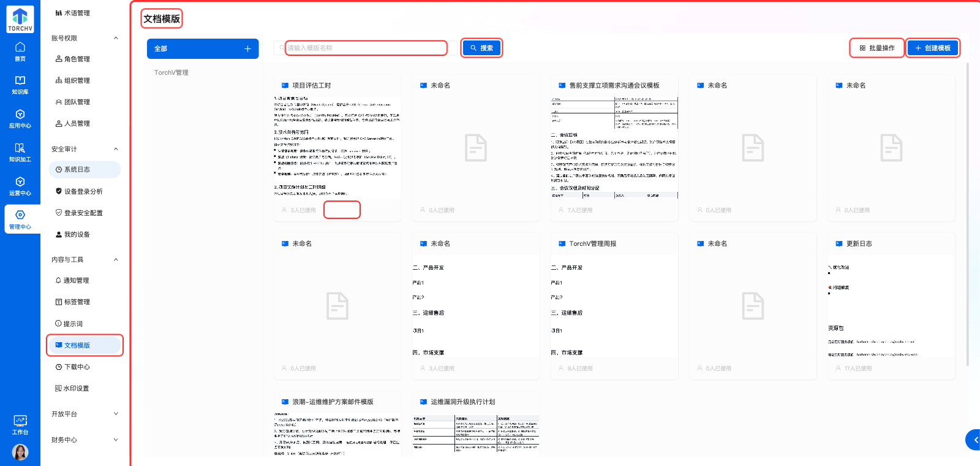Click the template list scrollbar
Viewport: 980px width, 466px height.
tap(968, 215)
